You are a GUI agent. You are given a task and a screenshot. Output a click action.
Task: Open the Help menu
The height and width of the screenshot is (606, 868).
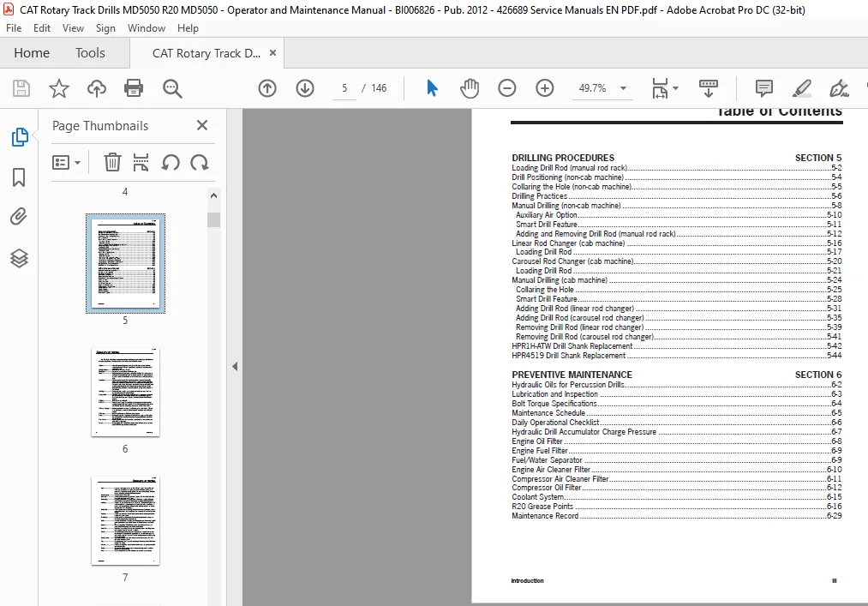[188, 27]
